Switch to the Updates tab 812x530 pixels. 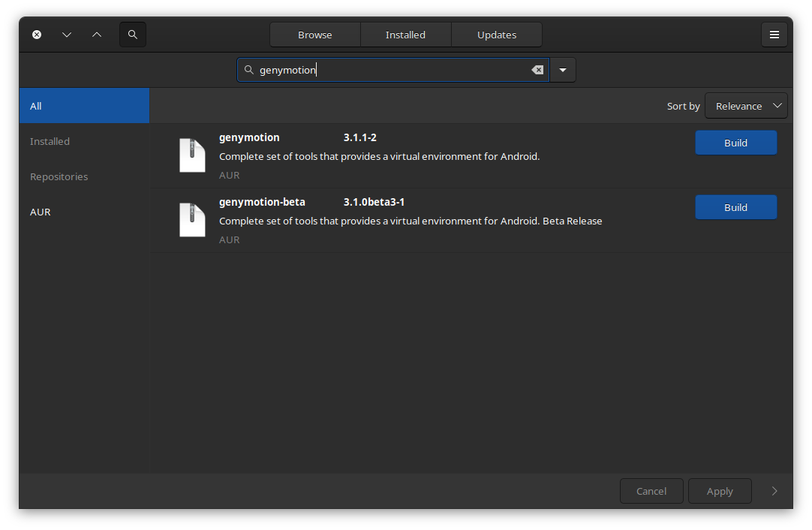click(497, 35)
